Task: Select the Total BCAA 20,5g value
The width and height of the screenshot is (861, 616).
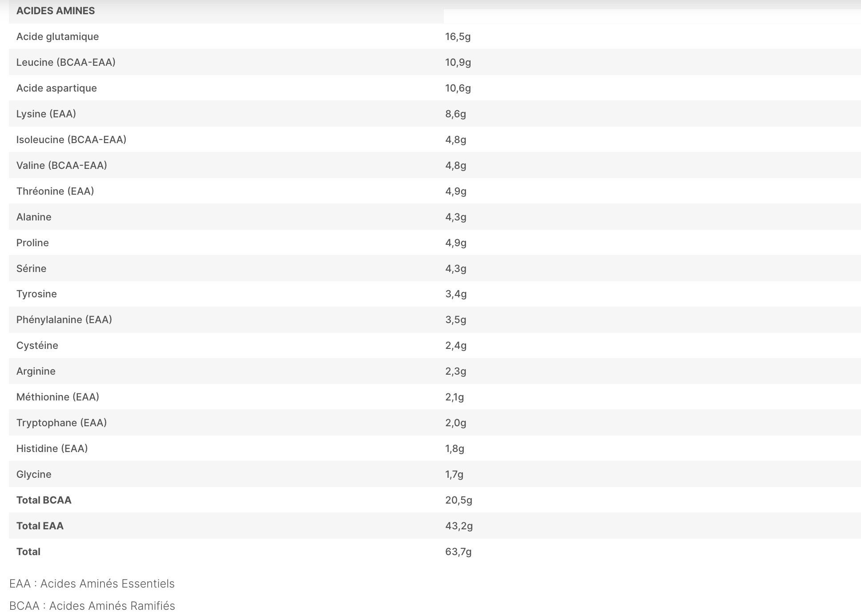Action: pyautogui.click(x=459, y=500)
